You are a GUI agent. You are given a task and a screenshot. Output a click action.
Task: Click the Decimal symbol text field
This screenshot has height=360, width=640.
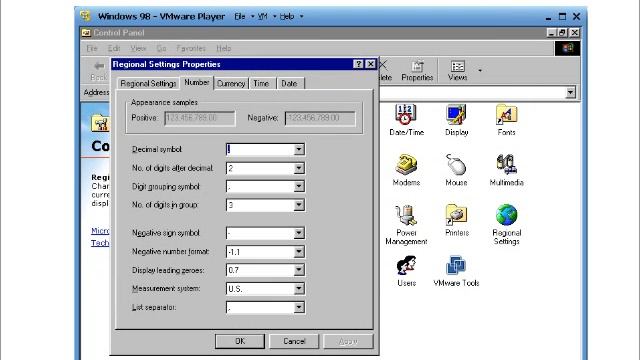point(260,149)
